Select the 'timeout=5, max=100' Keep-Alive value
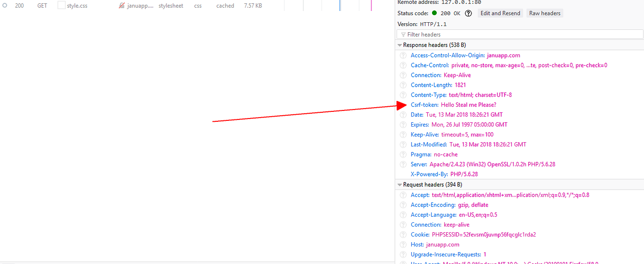Viewport: 644px width, 264px height. click(467, 135)
